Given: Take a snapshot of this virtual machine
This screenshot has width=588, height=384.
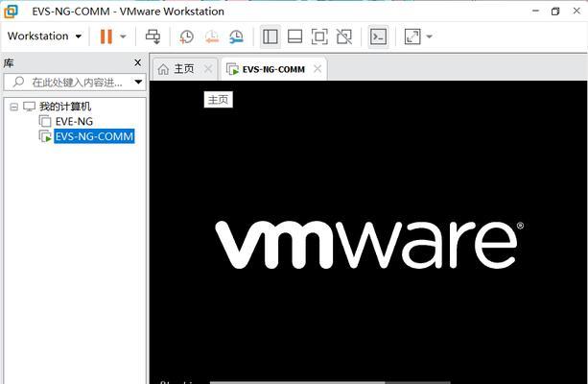Looking at the screenshot, I should coord(186,36).
